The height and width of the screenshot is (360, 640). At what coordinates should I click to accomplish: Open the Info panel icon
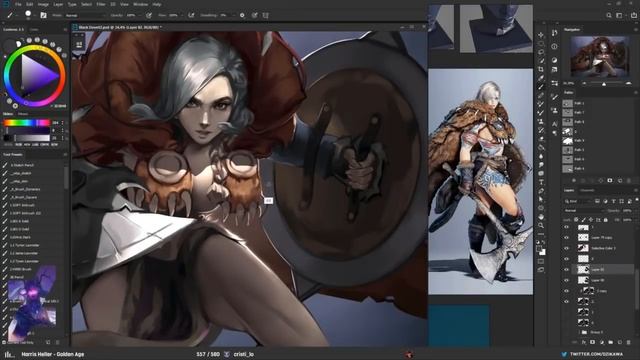click(554, 47)
